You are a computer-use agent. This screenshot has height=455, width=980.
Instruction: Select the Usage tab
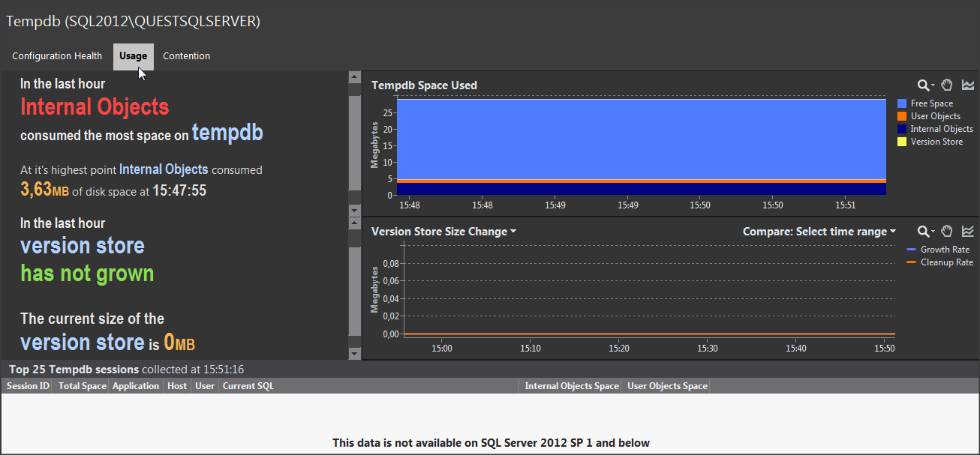(x=134, y=56)
